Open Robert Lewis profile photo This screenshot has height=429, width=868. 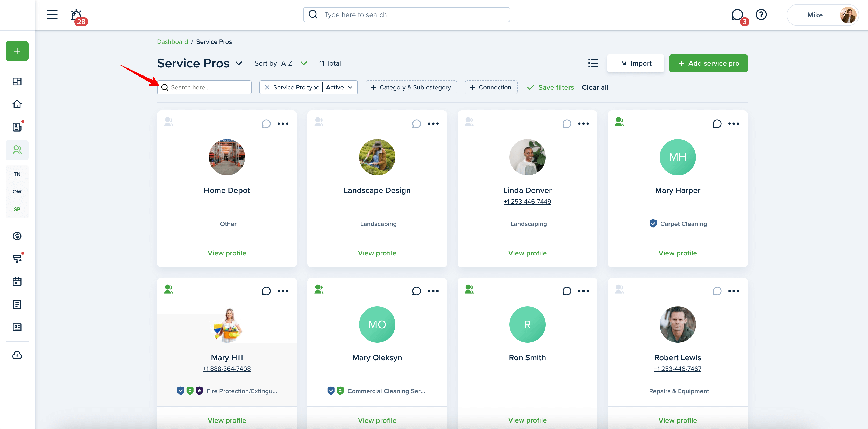coord(678,324)
